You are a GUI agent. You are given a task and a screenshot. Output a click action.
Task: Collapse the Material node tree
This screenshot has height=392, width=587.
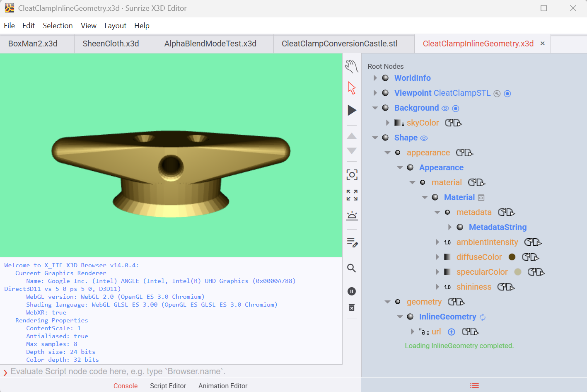pos(425,198)
